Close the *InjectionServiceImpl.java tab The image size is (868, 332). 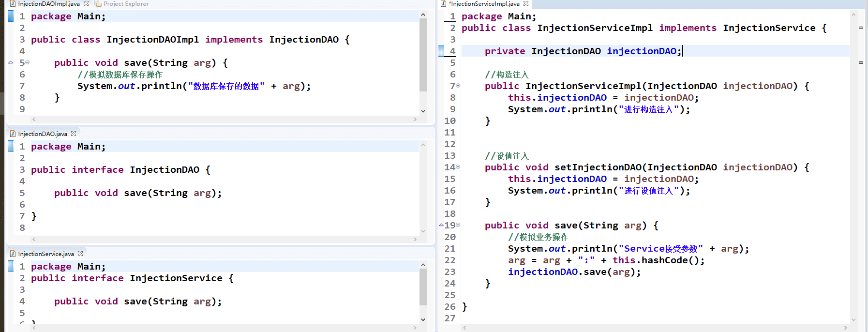tap(526, 3)
